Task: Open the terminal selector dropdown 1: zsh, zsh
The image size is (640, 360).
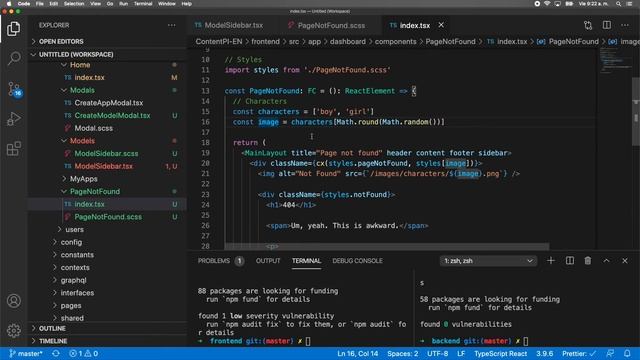Action: click(x=488, y=261)
